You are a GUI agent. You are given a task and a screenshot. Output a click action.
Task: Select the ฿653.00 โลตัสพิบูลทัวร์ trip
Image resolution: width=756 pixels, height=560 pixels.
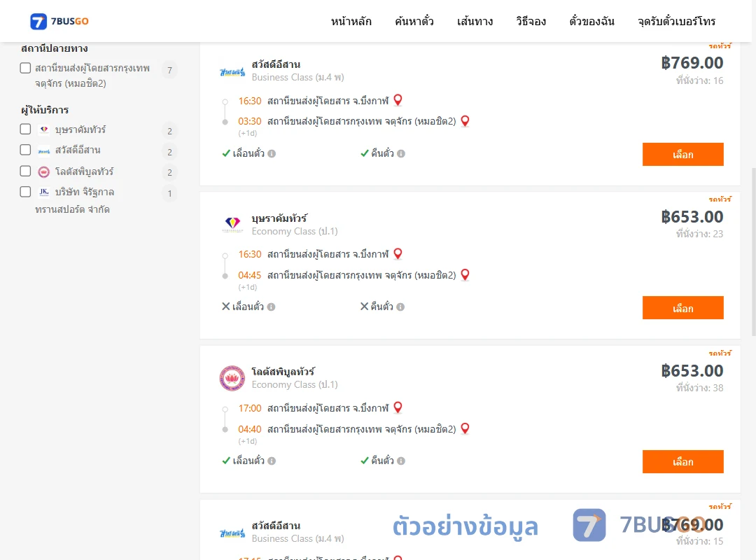(x=682, y=461)
